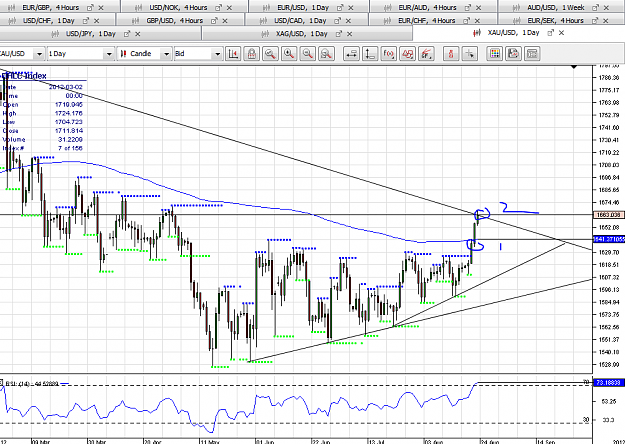
Task: Close the XAG/USD 1 Day tab
Action: (350, 34)
